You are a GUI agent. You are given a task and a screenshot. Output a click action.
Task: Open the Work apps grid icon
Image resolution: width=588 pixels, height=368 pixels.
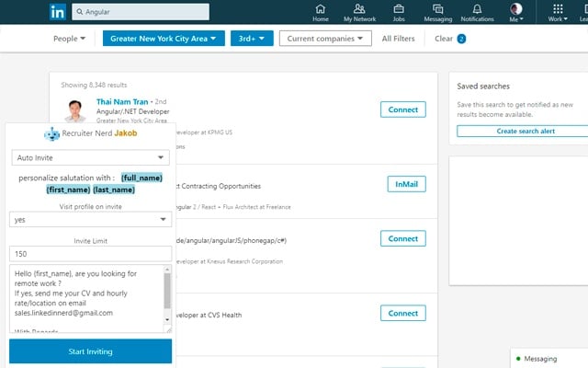coord(558,8)
